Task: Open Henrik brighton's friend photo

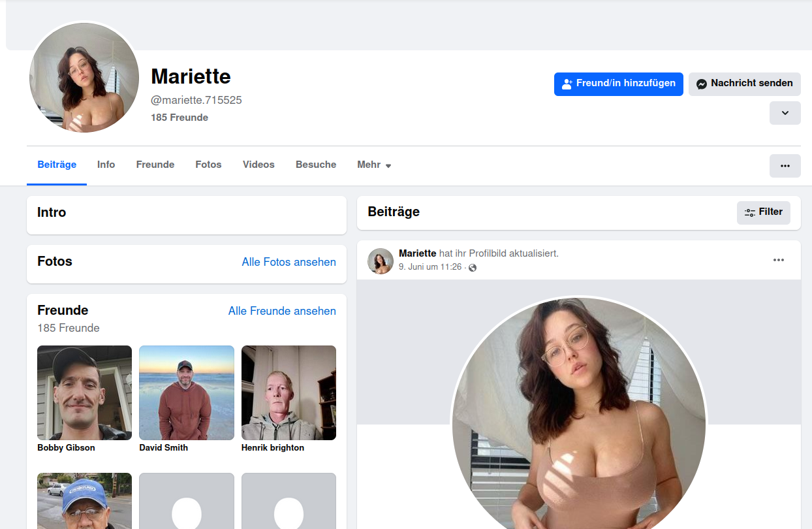Action: [289, 393]
